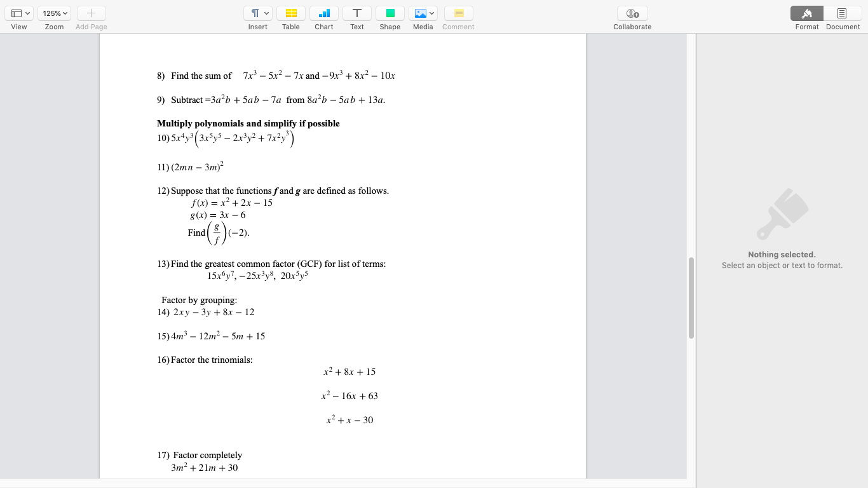The image size is (868, 488).
Task: Click the Add Page button
Action: pyautogui.click(x=91, y=13)
